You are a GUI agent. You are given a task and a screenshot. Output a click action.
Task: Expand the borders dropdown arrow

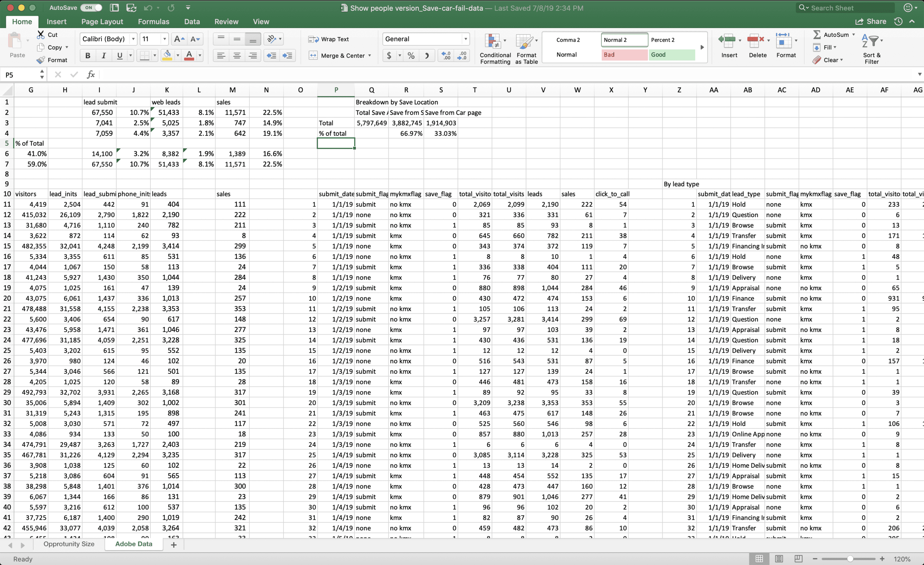(x=154, y=55)
